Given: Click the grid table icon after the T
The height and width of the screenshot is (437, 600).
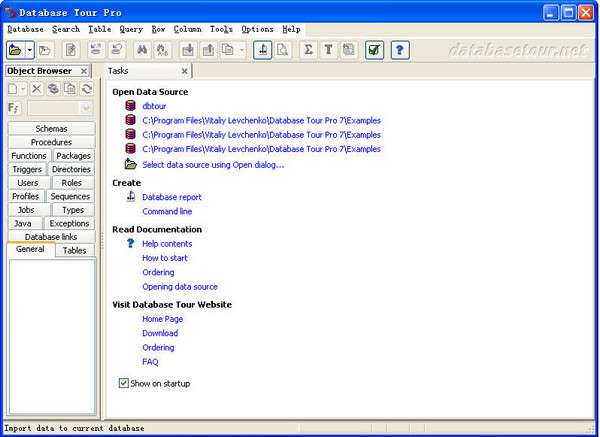Looking at the screenshot, I should click(x=349, y=50).
